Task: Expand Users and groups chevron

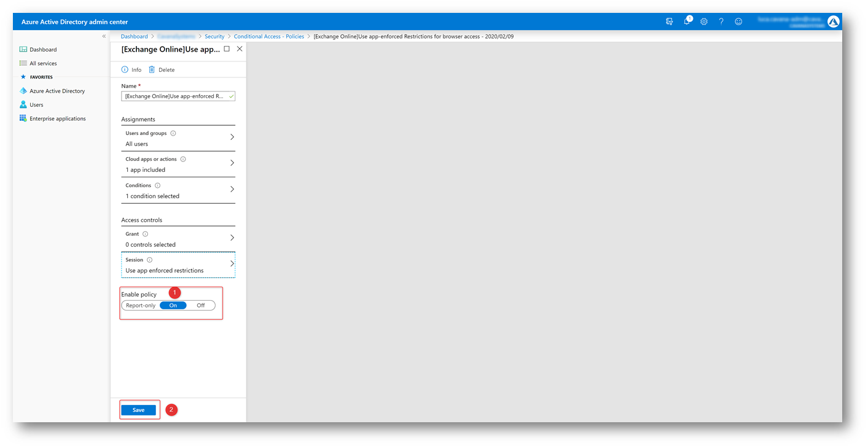Action: click(232, 137)
